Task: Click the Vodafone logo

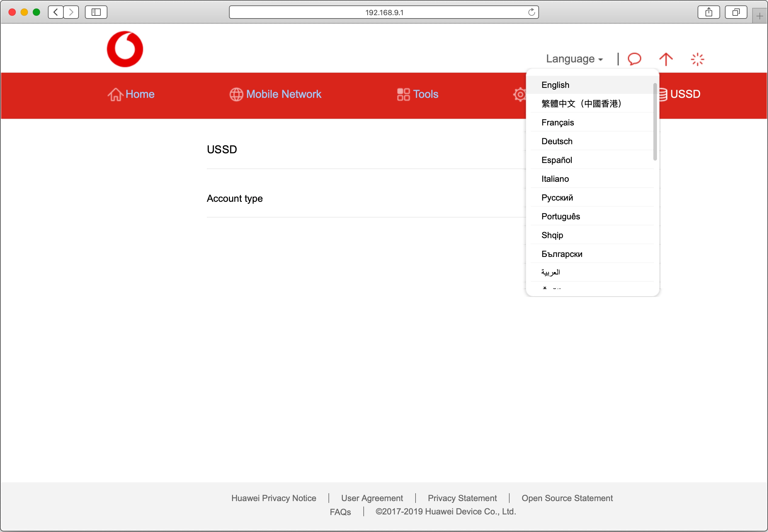Action: 125,49
